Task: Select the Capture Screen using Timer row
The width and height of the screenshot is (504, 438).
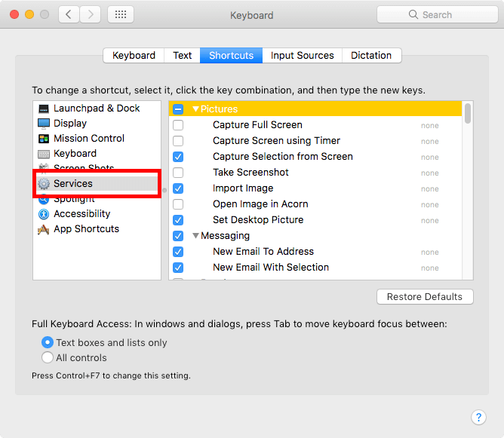Action: [x=315, y=141]
